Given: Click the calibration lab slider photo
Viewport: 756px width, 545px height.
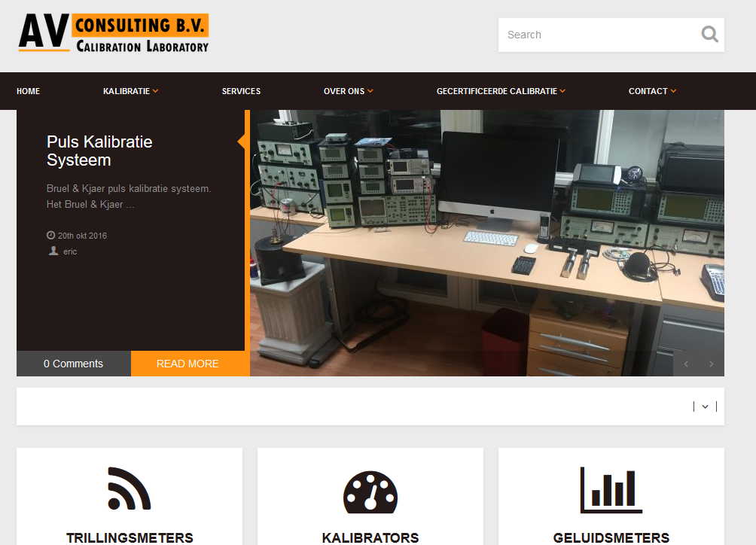Looking at the screenshot, I should (x=487, y=243).
